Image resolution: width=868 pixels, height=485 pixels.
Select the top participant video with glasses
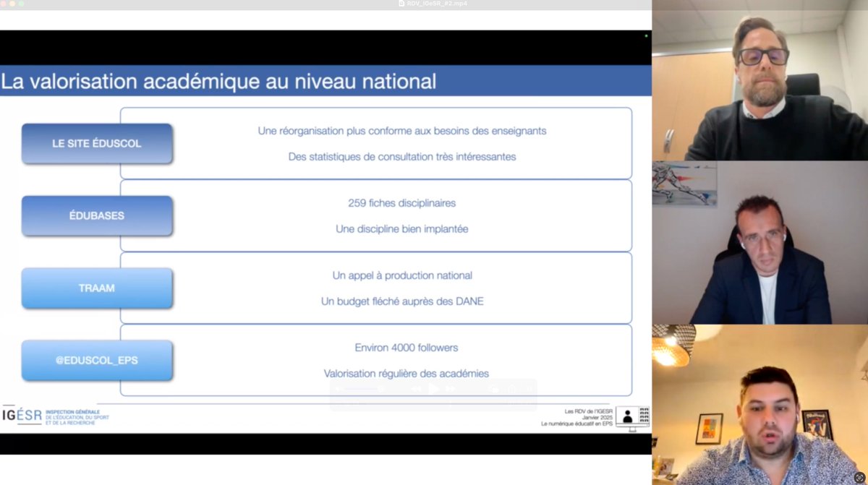759,80
